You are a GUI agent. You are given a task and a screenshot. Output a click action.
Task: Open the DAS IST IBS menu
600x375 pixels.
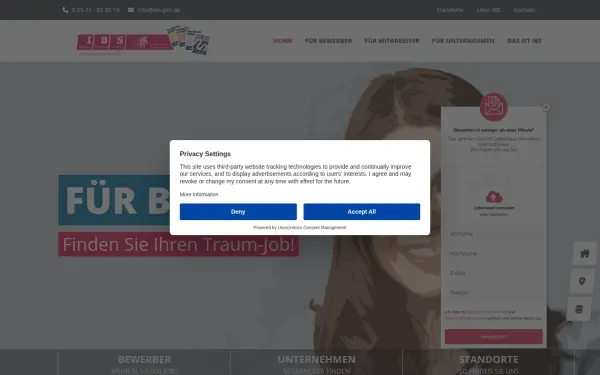(524, 41)
